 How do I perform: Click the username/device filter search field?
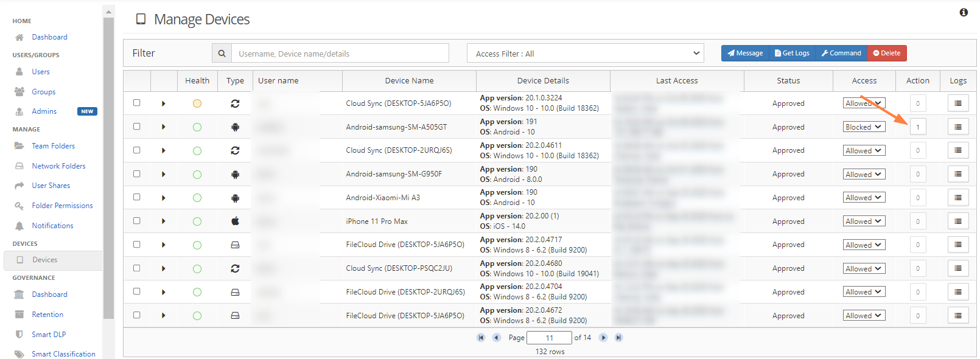[340, 54]
